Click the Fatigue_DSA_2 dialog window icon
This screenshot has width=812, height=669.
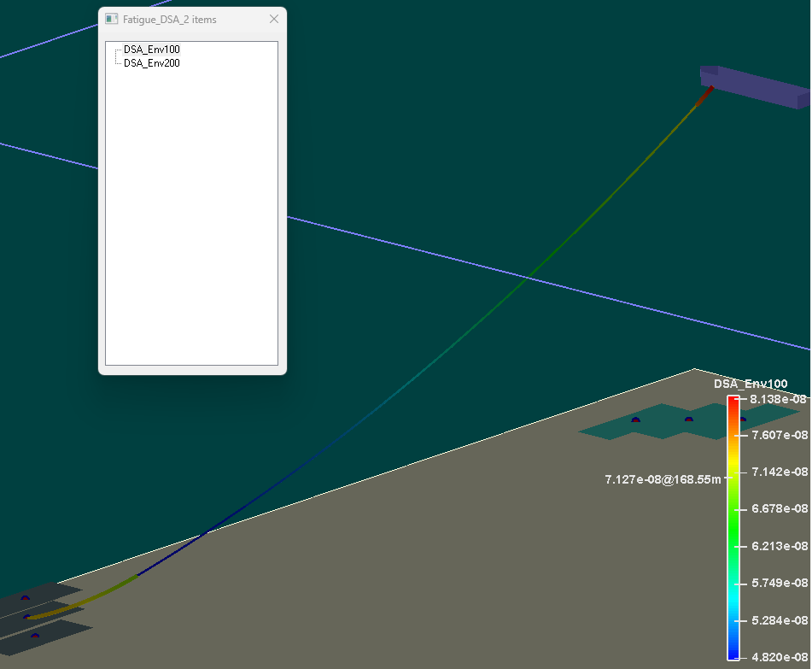[111, 19]
